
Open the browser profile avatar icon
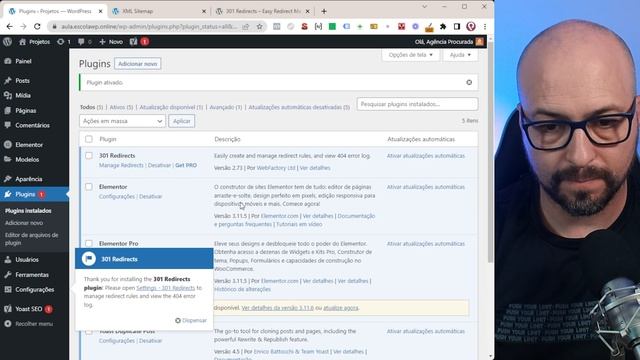(471, 27)
